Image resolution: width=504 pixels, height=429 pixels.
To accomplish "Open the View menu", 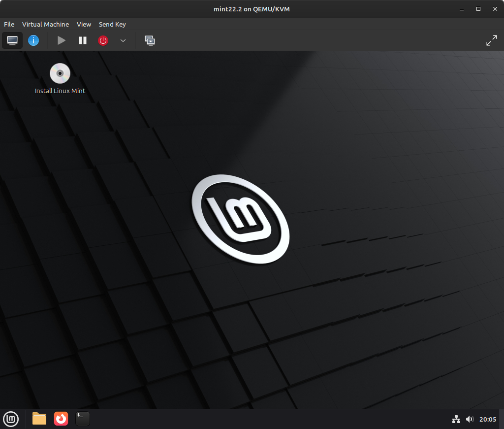I will (84, 25).
